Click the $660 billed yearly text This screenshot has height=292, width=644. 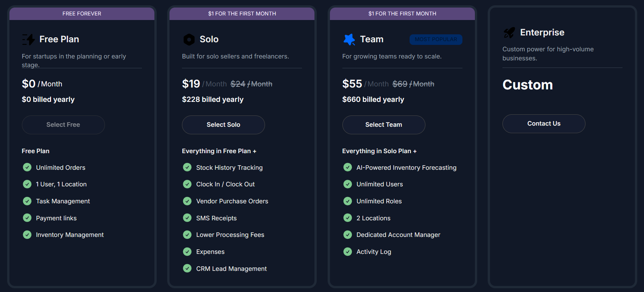click(373, 99)
